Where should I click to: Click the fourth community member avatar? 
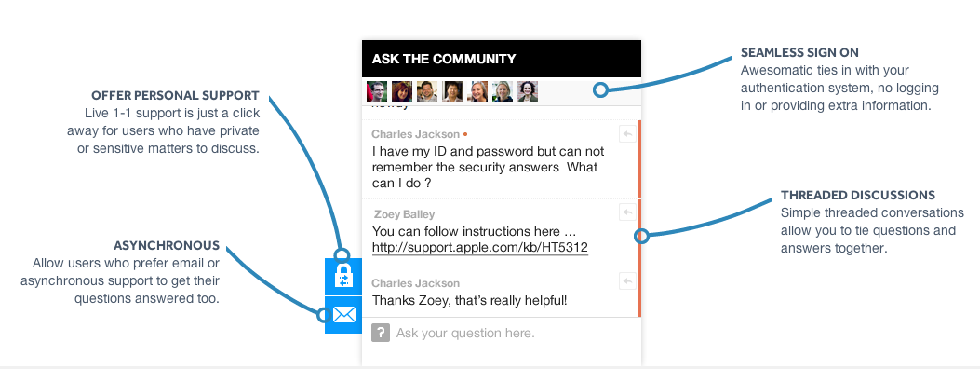(452, 91)
